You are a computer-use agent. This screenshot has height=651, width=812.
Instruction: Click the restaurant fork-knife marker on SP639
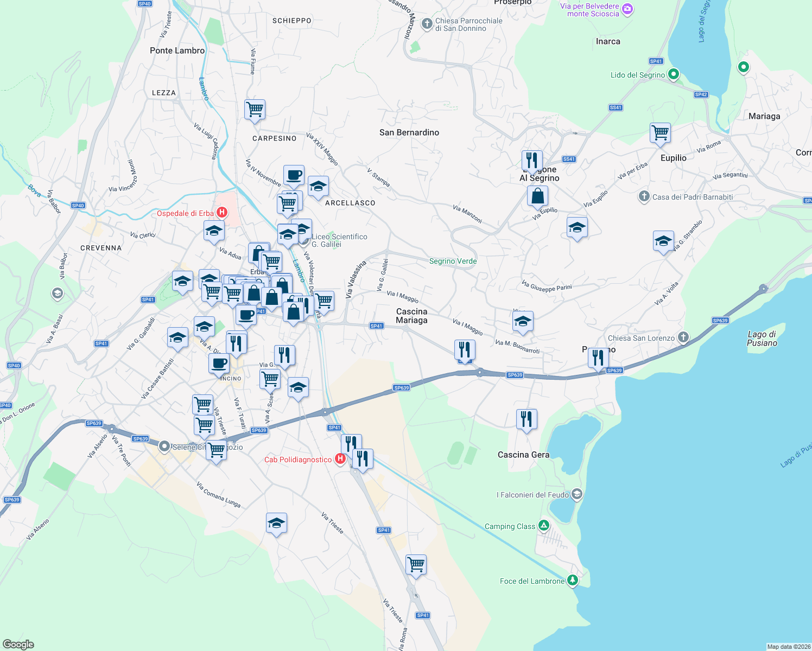pyautogui.click(x=465, y=350)
